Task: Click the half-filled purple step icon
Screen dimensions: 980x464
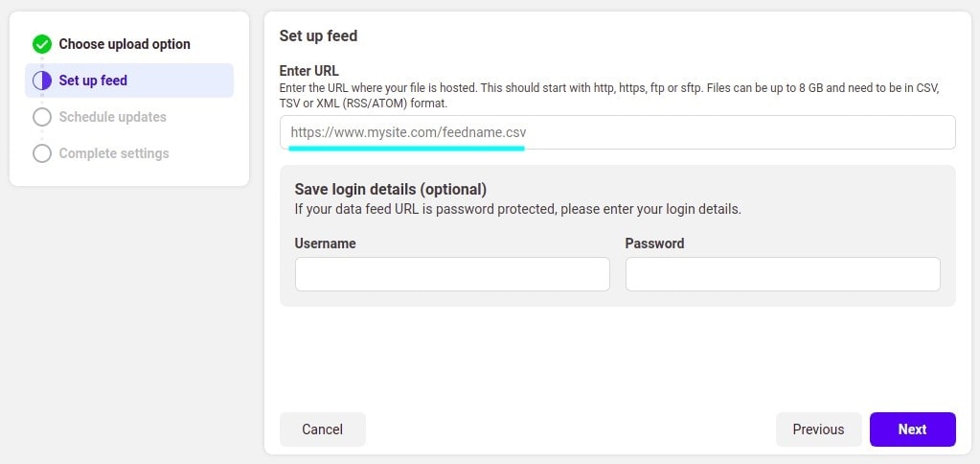Action: (x=42, y=81)
